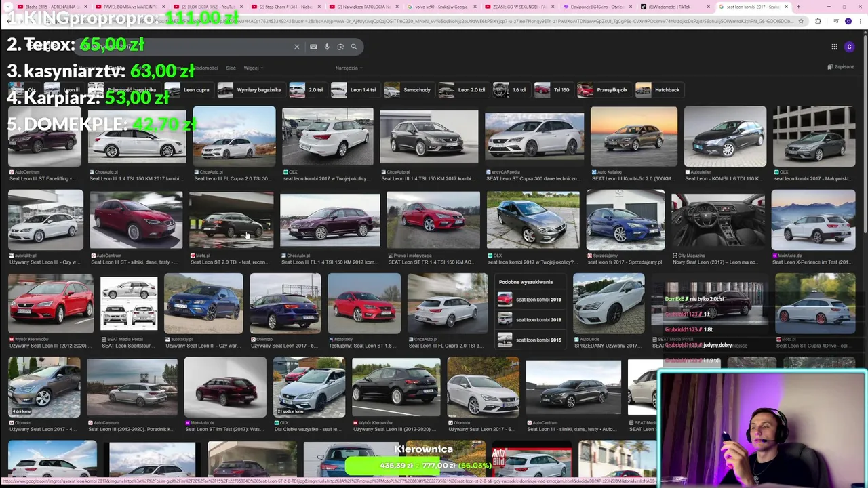Image resolution: width=868 pixels, height=488 pixels.
Task: Open the on-screen keyboard icon in search bar
Action: [313, 47]
